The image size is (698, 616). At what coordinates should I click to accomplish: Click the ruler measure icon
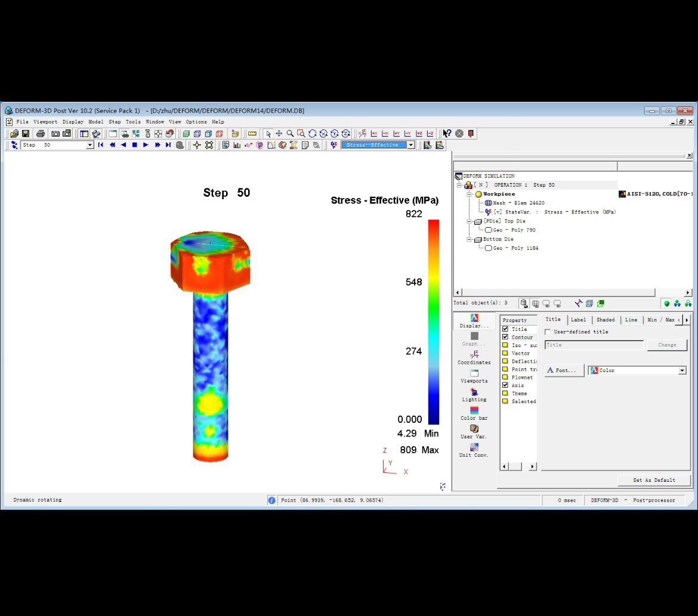(x=252, y=134)
